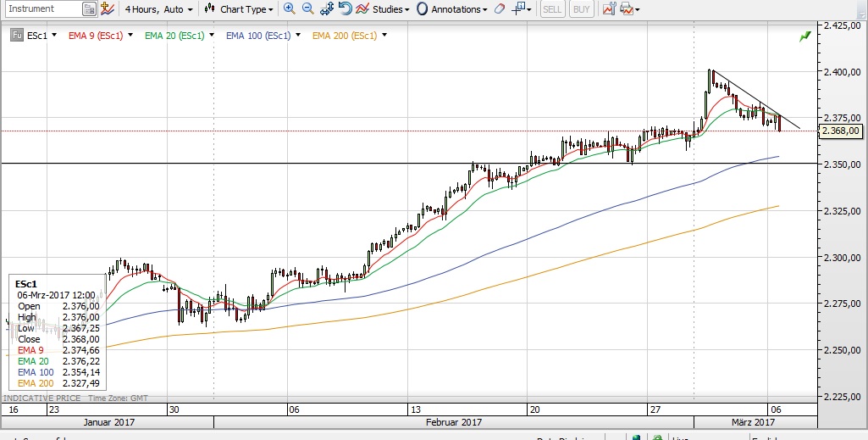Image resolution: width=868 pixels, height=440 pixels.
Task: Click the EMA 100 2.354,14 value in data box
Action: tap(80, 372)
